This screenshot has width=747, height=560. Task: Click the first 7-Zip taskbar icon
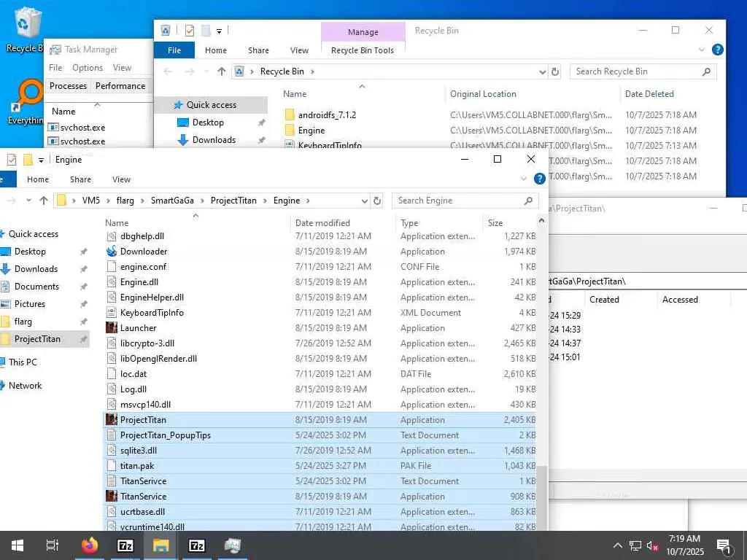[x=125, y=545]
